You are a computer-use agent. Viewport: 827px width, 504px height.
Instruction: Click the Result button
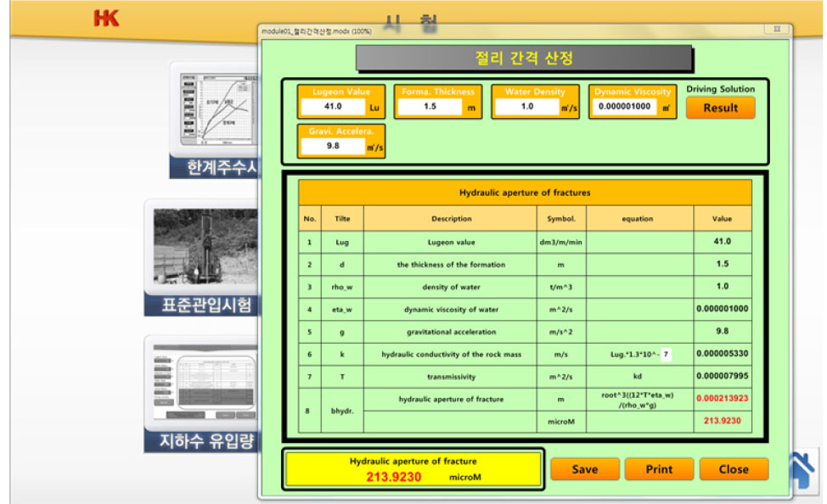(721, 108)
